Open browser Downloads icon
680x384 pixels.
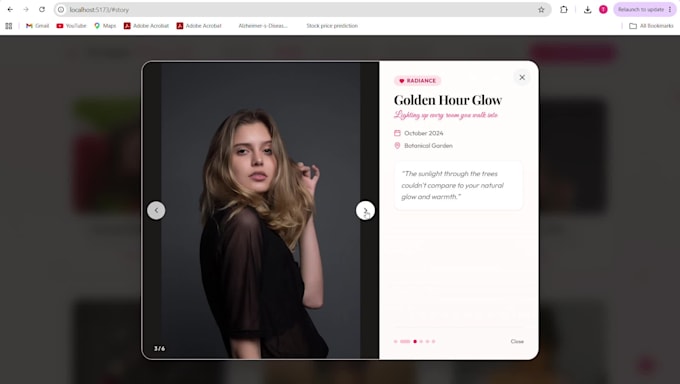pyautogui.click(x=588, y=10)
